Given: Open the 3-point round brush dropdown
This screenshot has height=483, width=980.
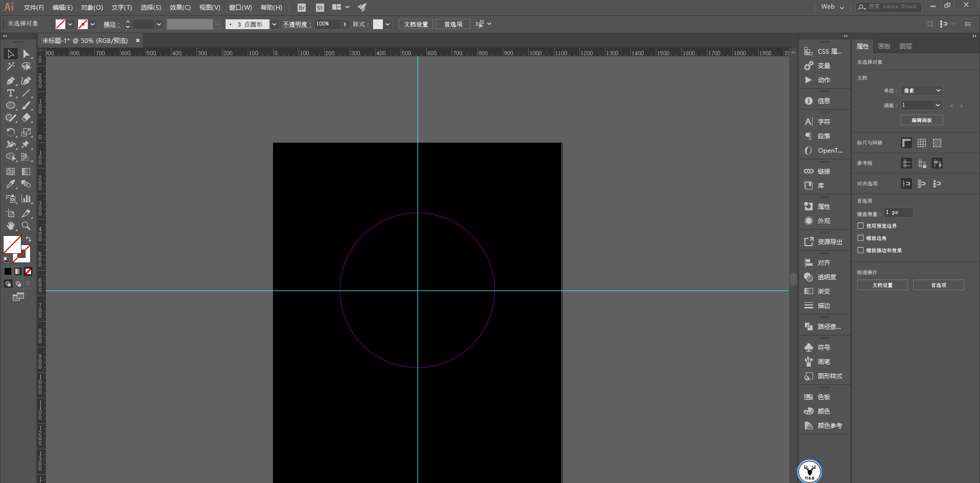Looking at the screenshot, I should 274,24.
